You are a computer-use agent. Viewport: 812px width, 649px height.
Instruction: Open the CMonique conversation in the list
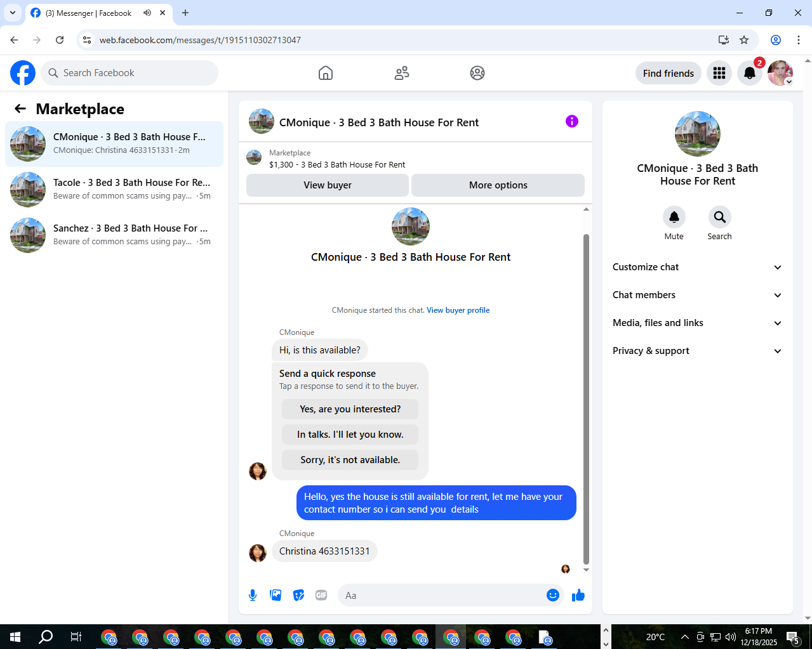coord(114,144)
